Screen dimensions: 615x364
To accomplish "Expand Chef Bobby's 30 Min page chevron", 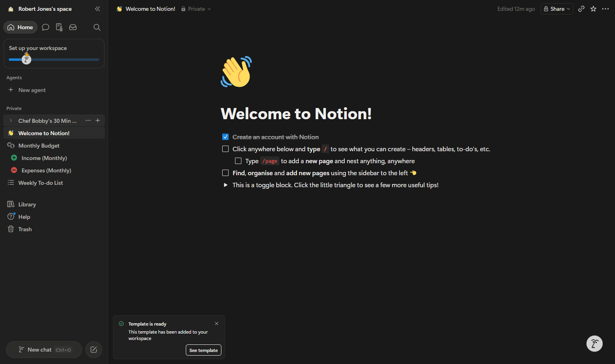I will tap(11, 120).
